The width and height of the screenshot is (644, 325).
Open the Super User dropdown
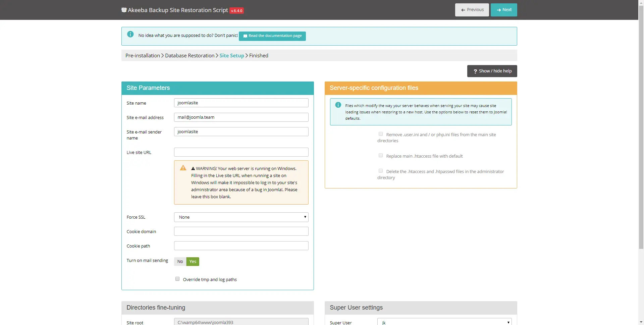444,322
